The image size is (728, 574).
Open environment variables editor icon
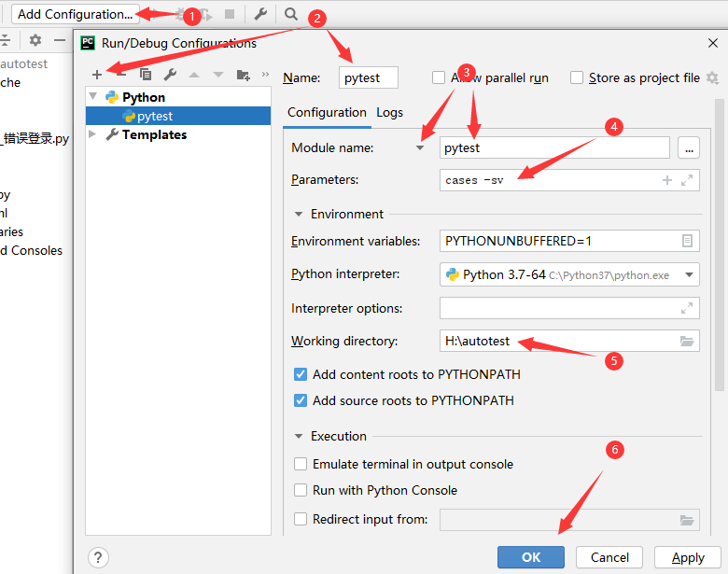click(687, 241)
